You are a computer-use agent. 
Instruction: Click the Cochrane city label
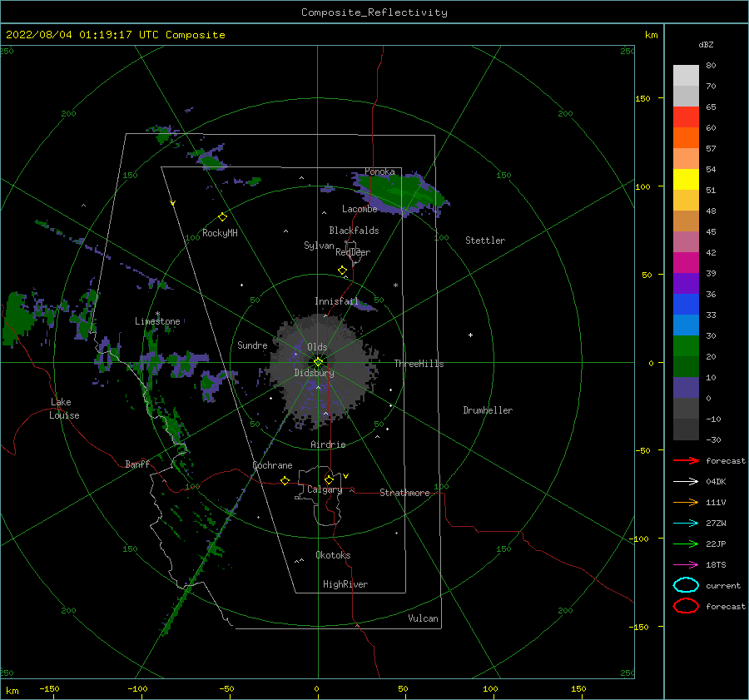click(x=272, y=465)
